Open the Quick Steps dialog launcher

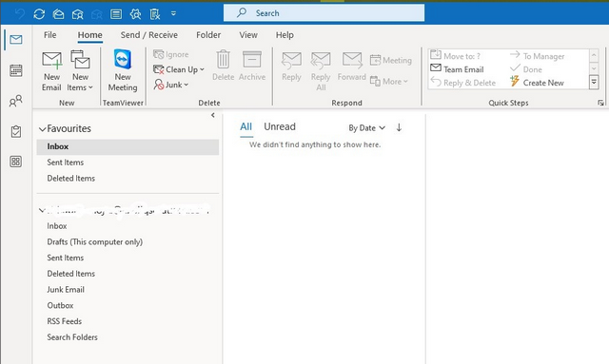600,103
